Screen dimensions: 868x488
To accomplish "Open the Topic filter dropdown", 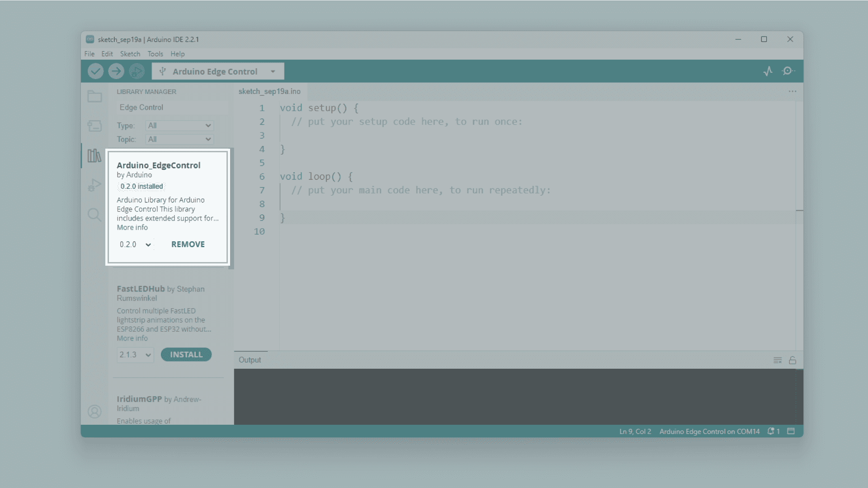I will [x=179, y=139].
